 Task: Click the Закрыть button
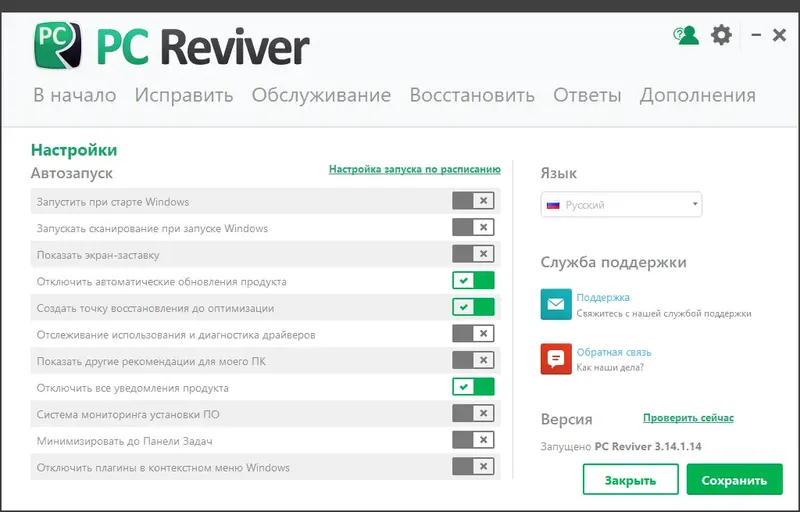pos(631,479)
